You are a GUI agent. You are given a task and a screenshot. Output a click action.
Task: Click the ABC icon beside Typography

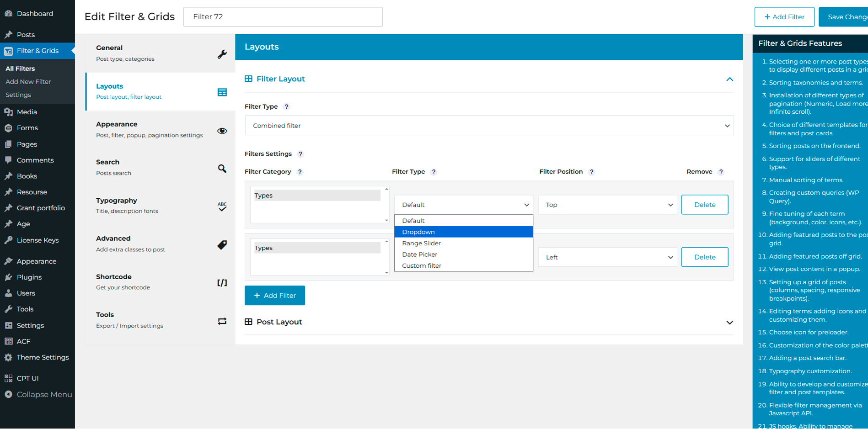[x=222, y=207]
